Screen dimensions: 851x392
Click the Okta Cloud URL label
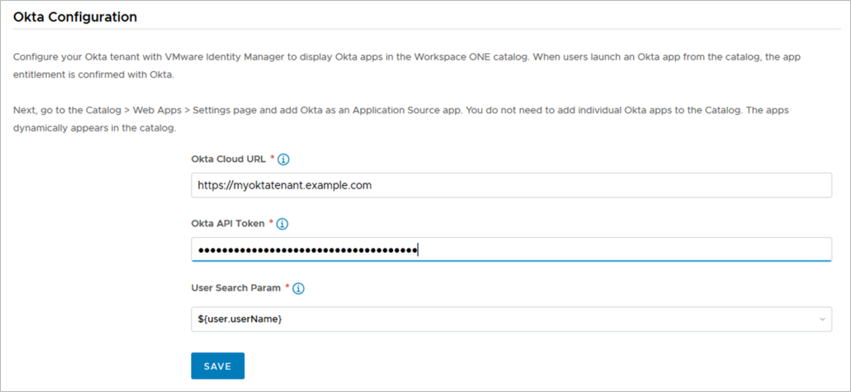pos(228,159)
